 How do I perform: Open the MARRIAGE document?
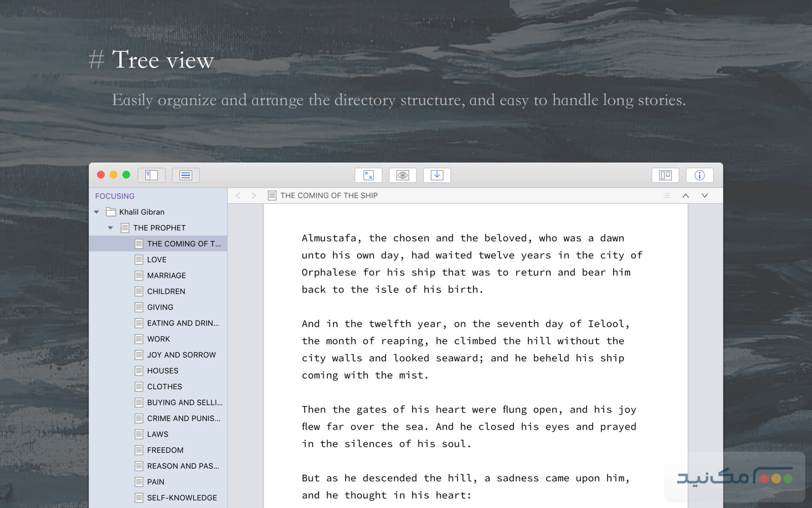click(x=166, y=275)
